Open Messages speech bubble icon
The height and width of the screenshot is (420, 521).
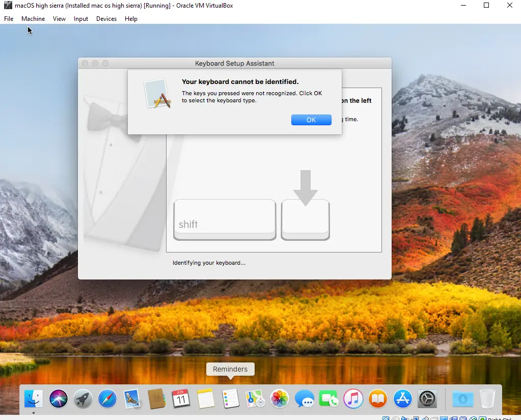point(304,399)
